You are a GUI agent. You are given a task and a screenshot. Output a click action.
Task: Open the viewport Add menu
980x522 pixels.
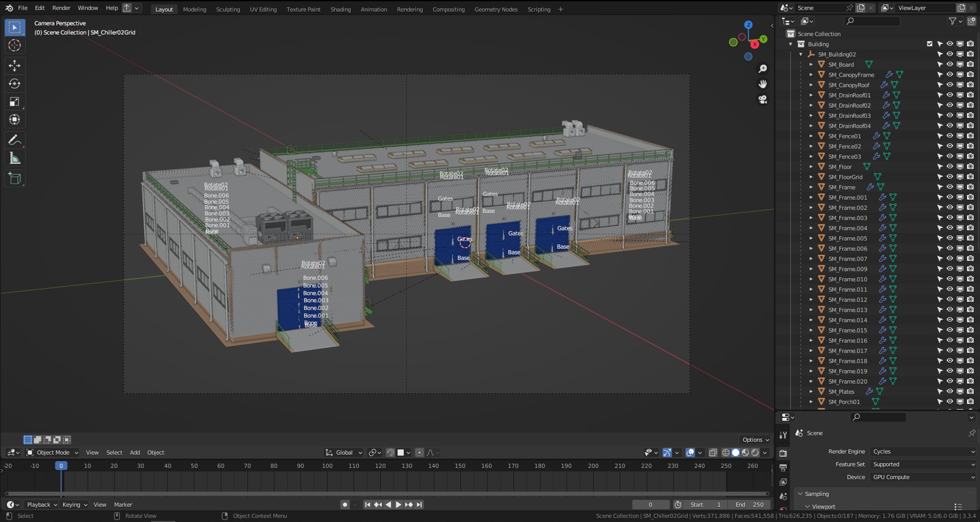pyautogui.click(x=135, y=453)
